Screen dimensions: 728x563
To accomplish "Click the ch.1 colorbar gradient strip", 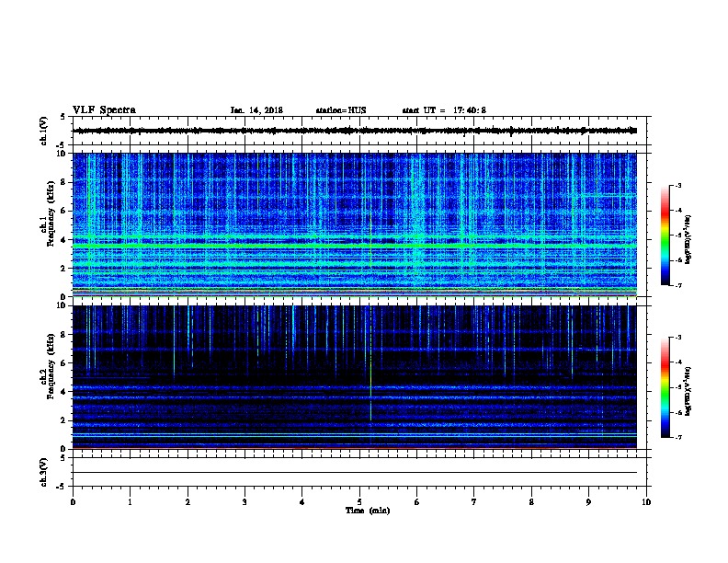I will [x=665, y=236].
